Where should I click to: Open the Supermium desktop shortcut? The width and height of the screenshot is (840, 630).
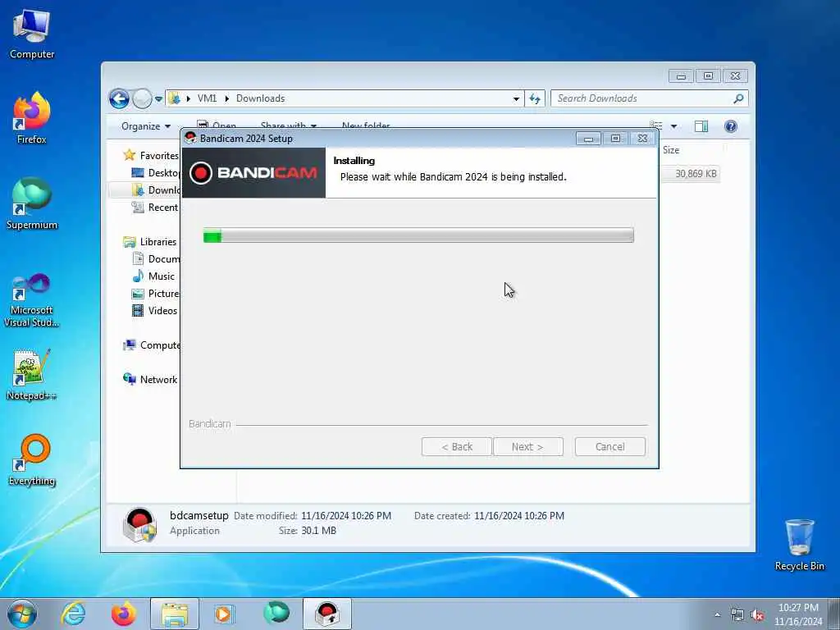[32, 203]
